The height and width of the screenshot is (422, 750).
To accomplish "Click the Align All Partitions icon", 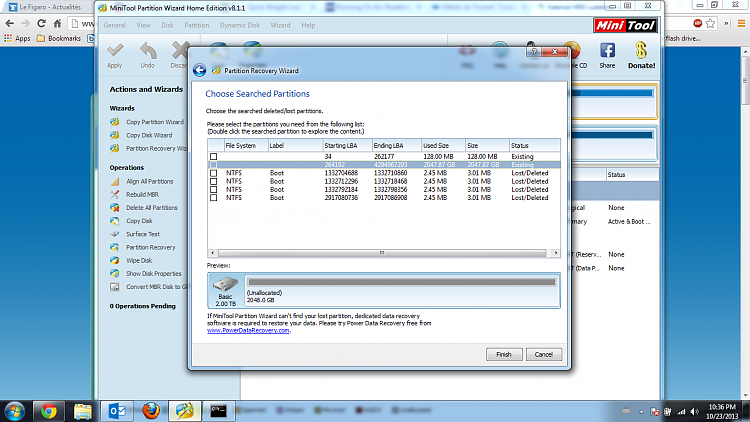I will pos(115,181).
